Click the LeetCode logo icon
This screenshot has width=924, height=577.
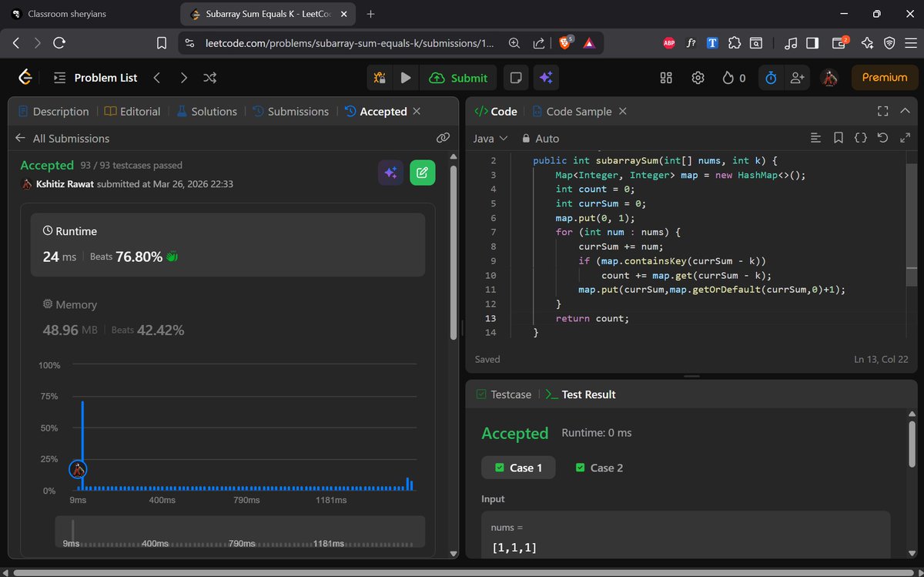click(25, 77)
